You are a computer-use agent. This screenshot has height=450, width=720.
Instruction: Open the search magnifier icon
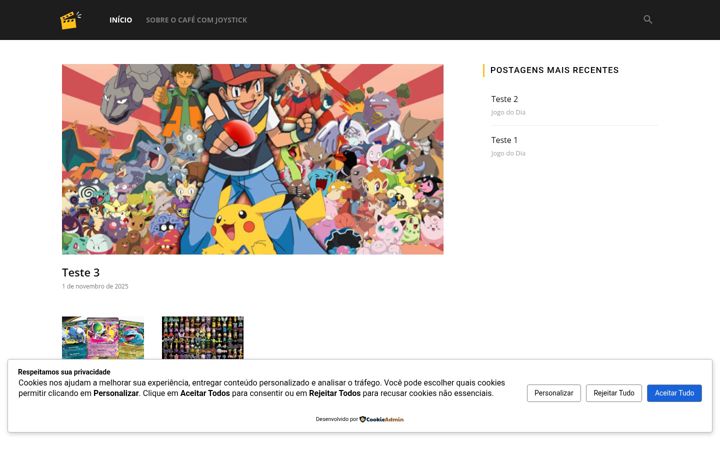point(647,19)
